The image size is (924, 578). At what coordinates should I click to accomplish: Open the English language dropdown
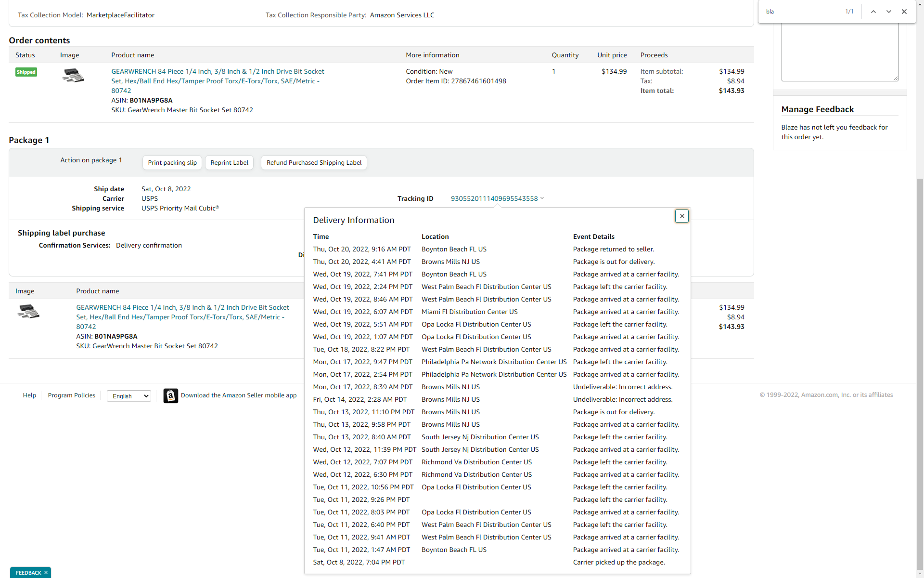tap(129, 396)
